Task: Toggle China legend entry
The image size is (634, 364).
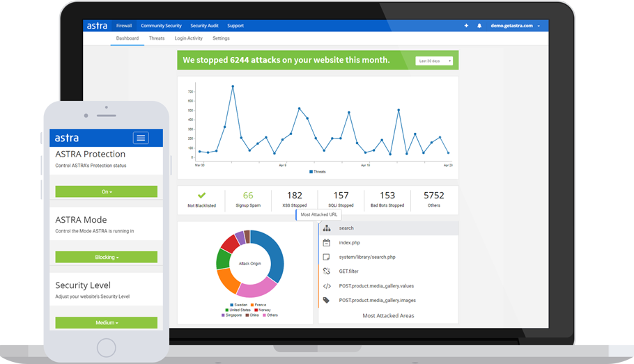Action: point(252,315)
